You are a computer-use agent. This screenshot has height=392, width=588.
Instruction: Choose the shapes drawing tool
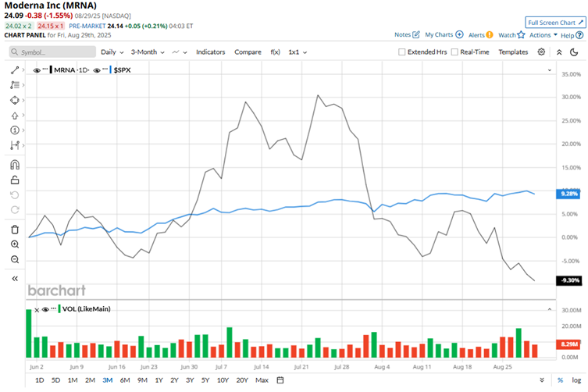point(15,100)
